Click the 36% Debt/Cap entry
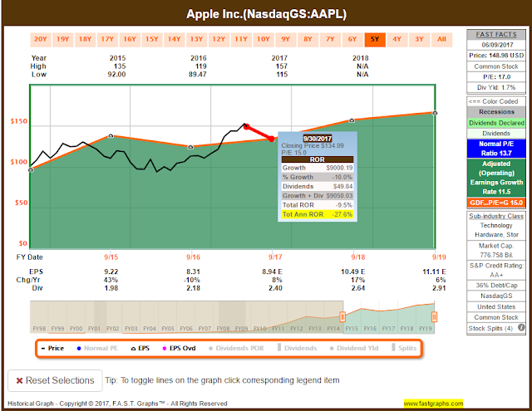Screen dimensions: 532x411 pos(496,286)
